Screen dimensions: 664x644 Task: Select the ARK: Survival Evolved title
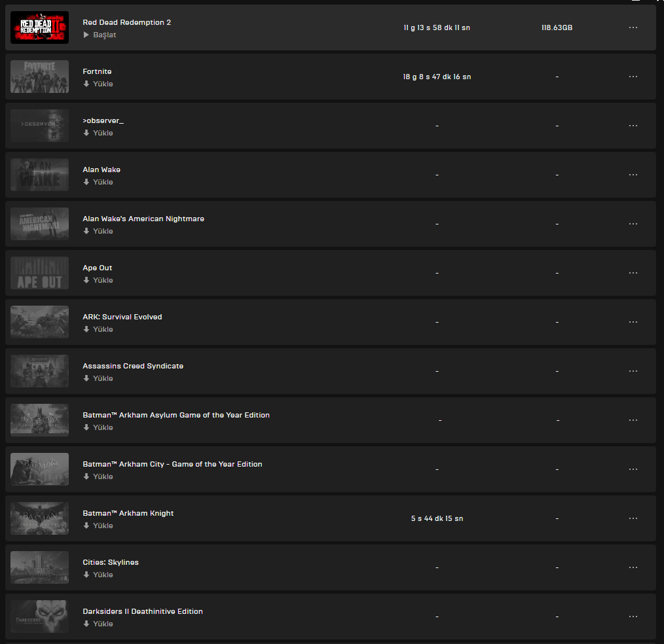122,317
